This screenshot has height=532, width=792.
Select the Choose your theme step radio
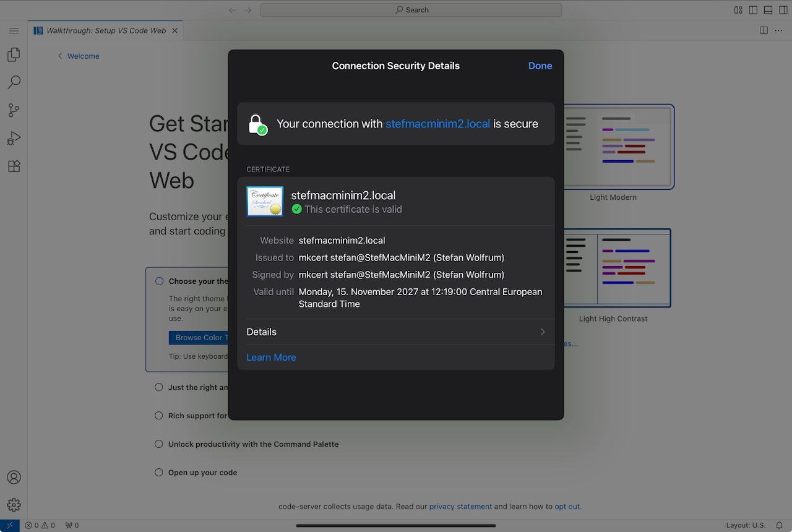click(x=159, y=281)
